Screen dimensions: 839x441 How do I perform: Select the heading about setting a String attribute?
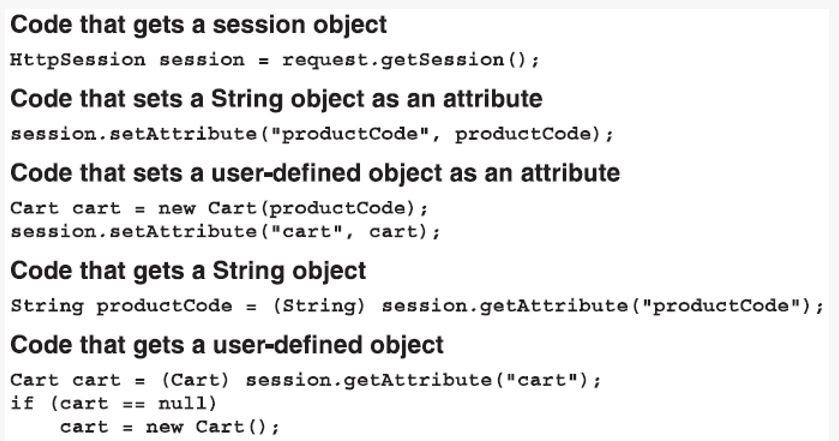pyautogui.click(x=276, y=99)
